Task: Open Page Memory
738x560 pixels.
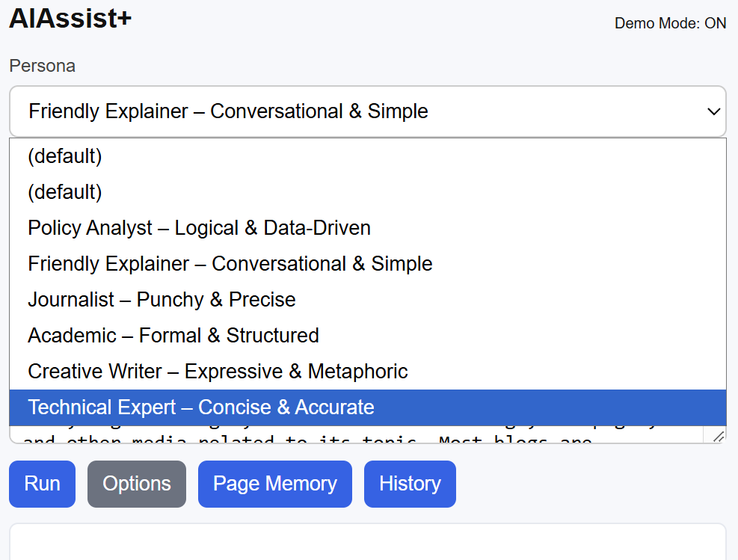Action: [274, 484]
